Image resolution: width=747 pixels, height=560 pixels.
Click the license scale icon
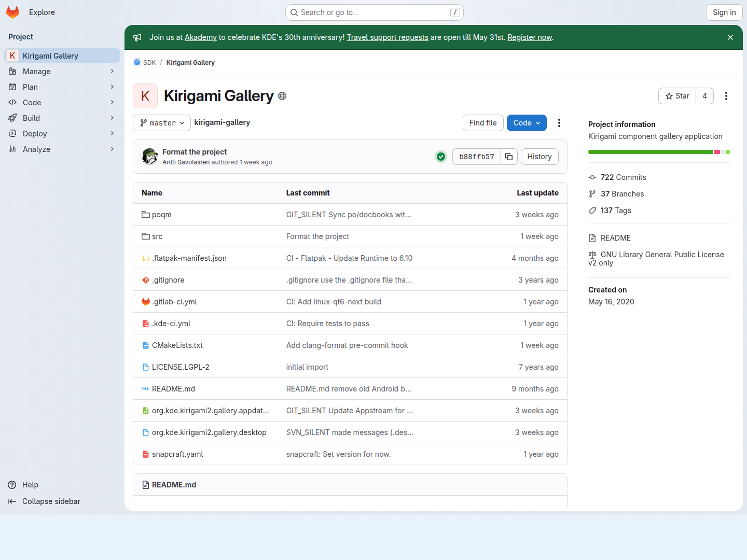[592, 255]
